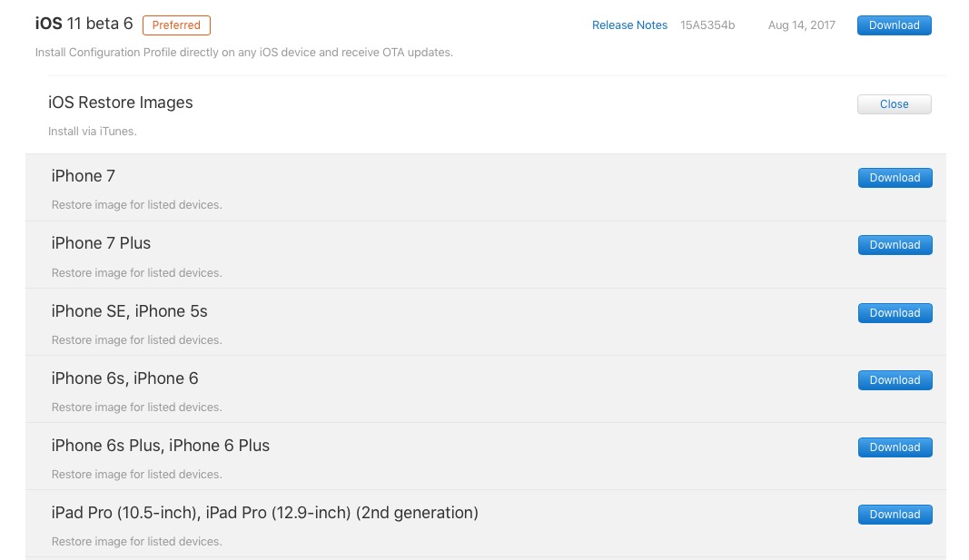Image resolution: width=969 pixels, height=560 pixels.
Task: Select the iPhone 7 row title
Action: click(84, 176)
